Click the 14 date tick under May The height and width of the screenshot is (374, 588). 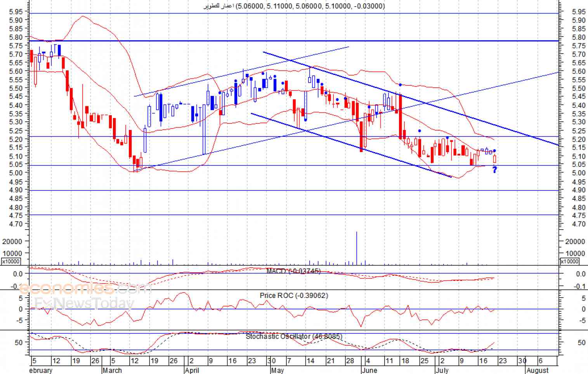[310, 361]
